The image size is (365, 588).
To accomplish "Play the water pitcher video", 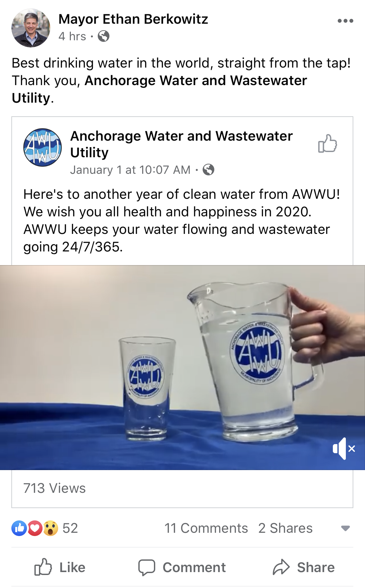I will 182,367.
